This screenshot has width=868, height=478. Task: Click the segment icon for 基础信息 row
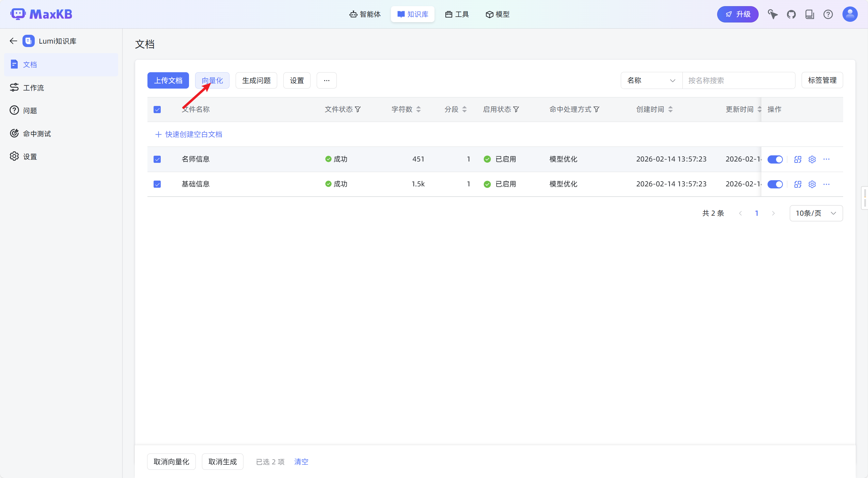[x=798, y=184]
